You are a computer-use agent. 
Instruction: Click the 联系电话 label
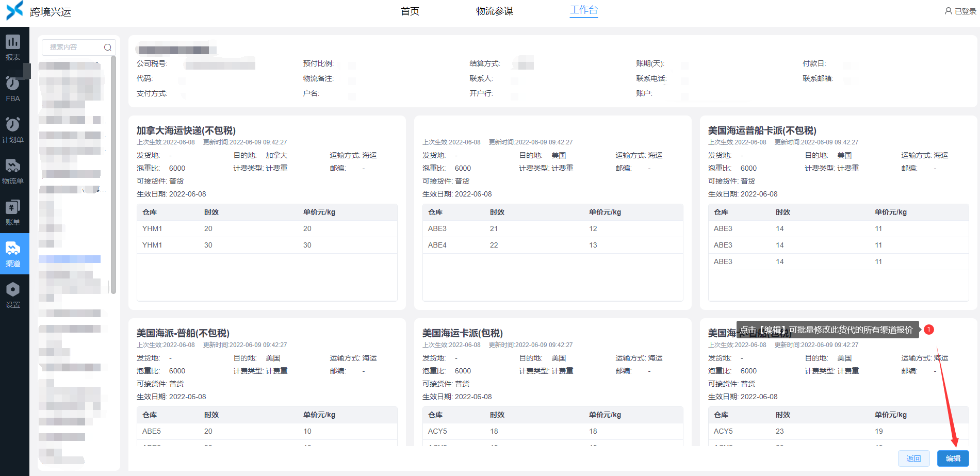coord(651,78)
